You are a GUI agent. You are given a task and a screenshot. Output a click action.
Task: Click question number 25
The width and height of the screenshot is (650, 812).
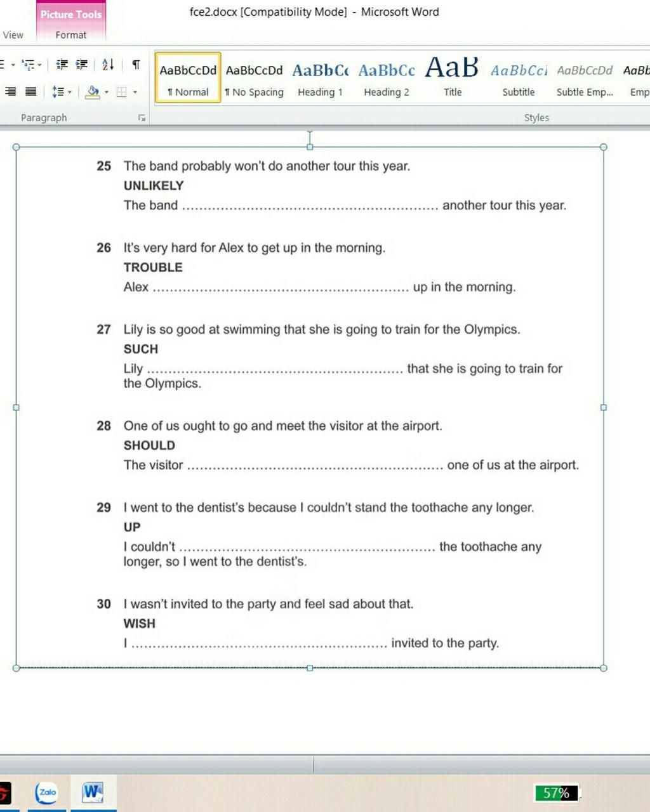103,166
